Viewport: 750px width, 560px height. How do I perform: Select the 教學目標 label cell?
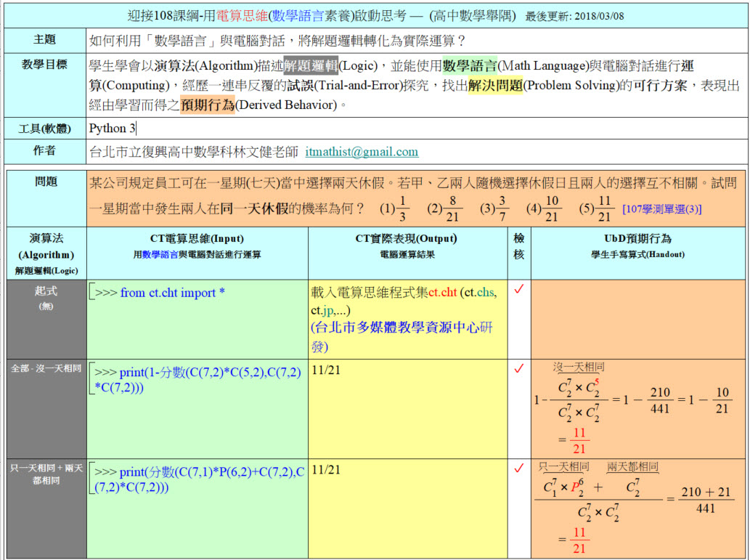[45, 85]
